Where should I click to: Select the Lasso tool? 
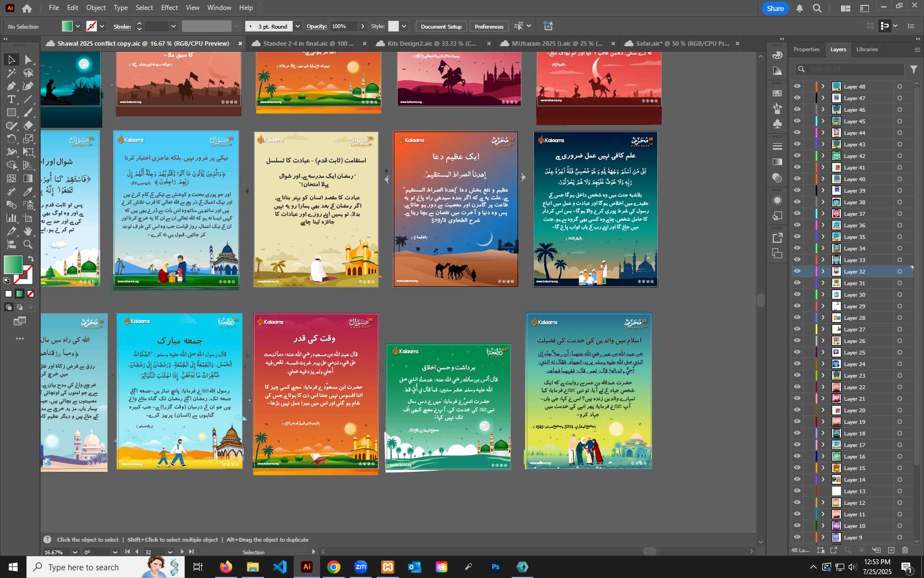pyautogui.click(x=28, y=73)
